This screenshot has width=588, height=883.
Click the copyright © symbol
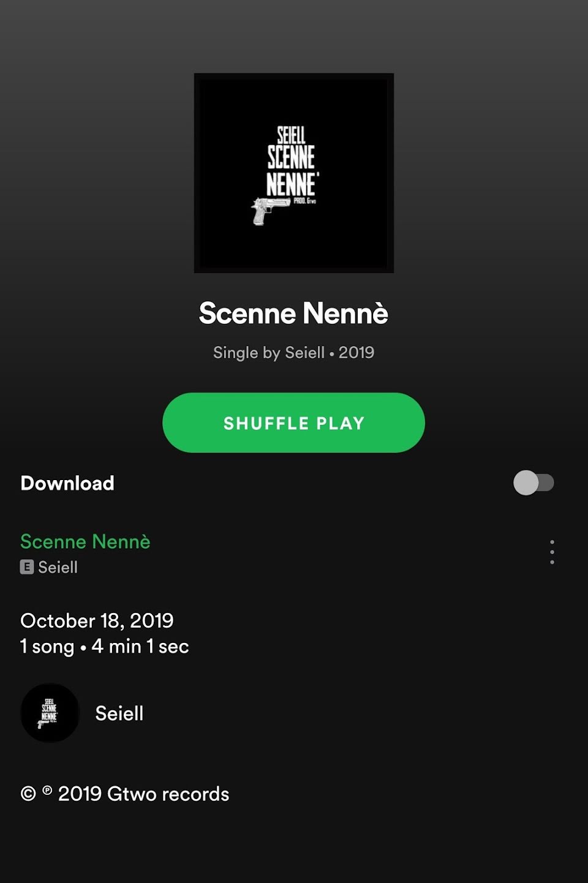pyautogui.click(x=28, y=794)
